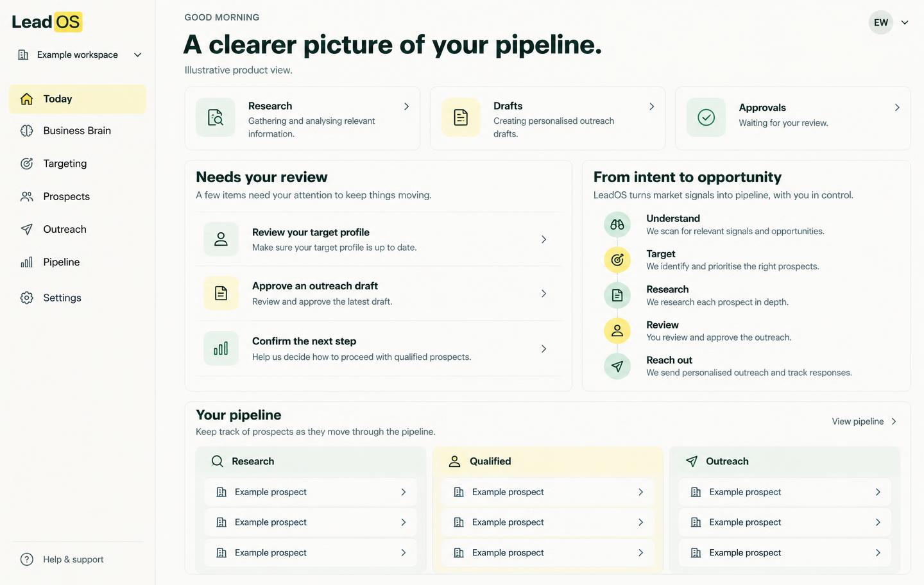Click the Outreach column paper plane icon
Screen dimensions: 924x585
coord(692,461)
